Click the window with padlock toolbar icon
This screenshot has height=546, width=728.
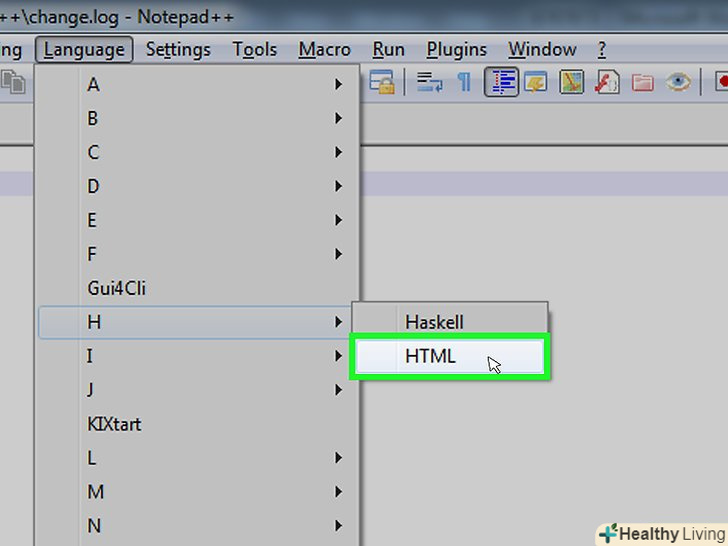(x=382, y=82)
